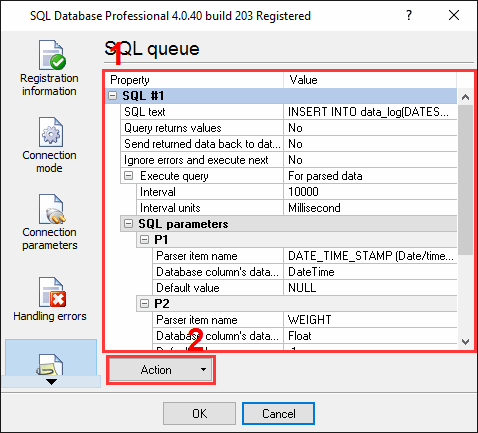
Task: Collapse the Execute query node
Action: [x=129, y=176]
